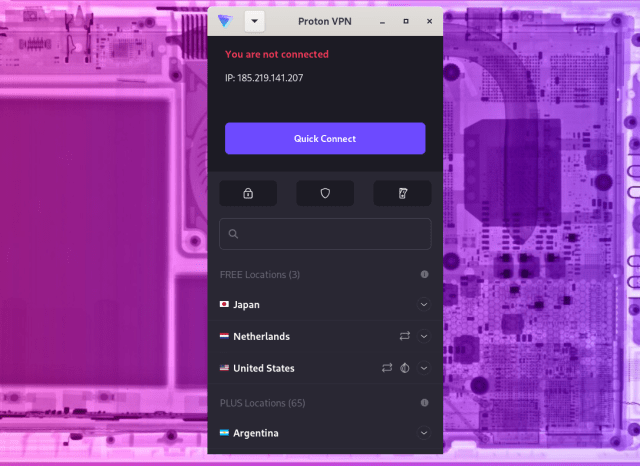Click the 'You are not connected' status
The image size is (640, 466).
tap(277, 54)
